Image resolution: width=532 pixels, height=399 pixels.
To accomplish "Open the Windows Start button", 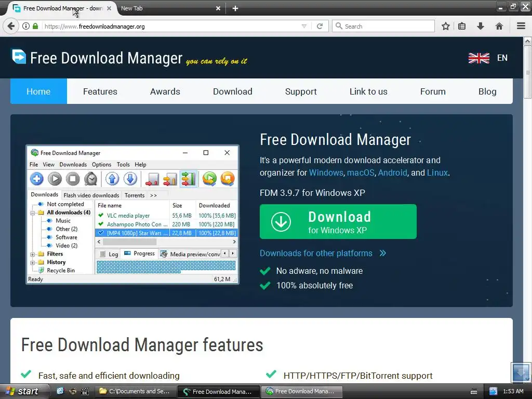I will [23, 391].
